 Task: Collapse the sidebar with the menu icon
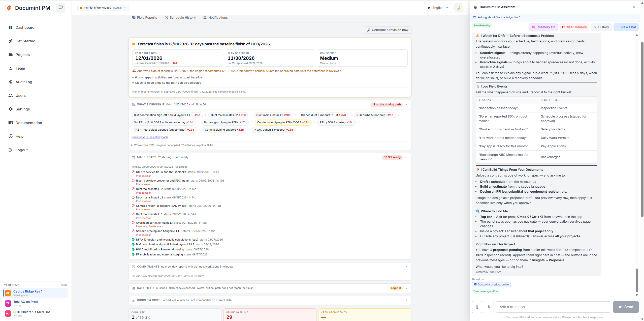coord(61,7)
